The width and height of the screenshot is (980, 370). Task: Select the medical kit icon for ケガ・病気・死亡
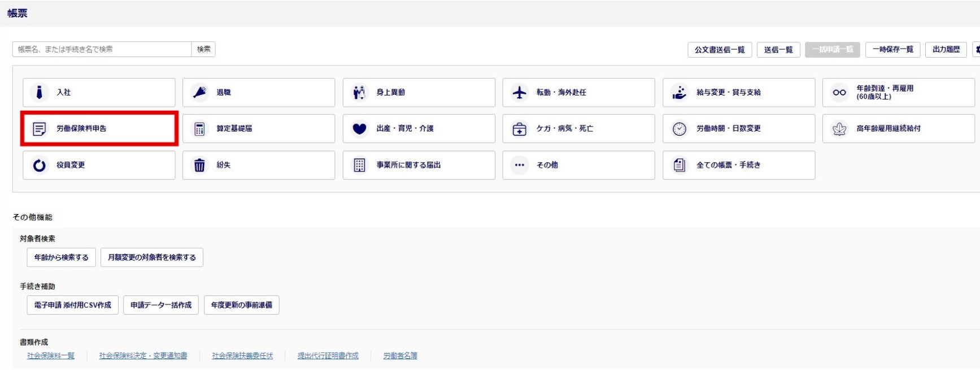pos(519,129)
